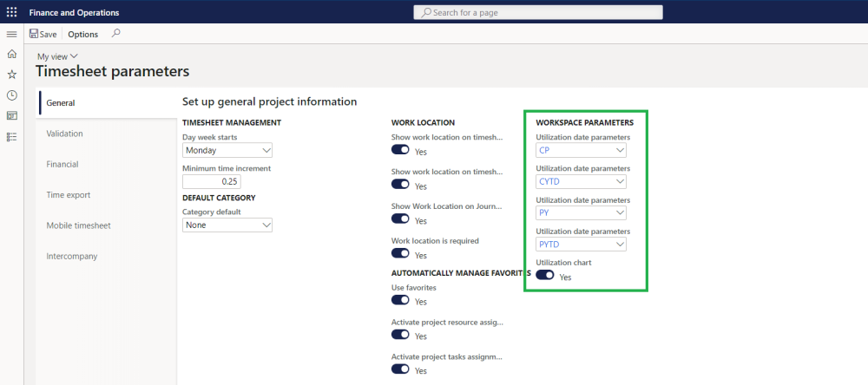Open the Workspaces sidebar icon
The height and width of the screenshot is (385, 868).
pos(11,115)
